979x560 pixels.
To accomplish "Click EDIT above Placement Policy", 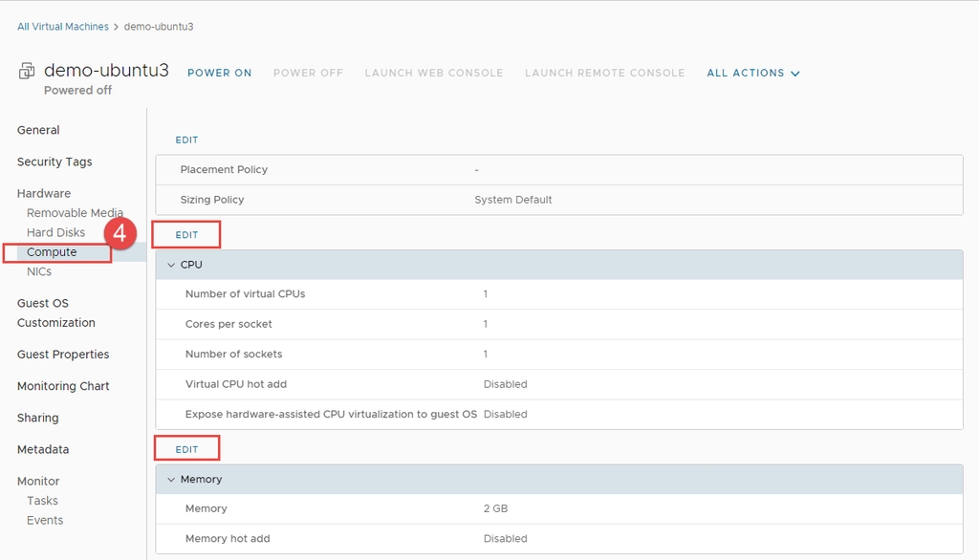I will click(186, 140).
